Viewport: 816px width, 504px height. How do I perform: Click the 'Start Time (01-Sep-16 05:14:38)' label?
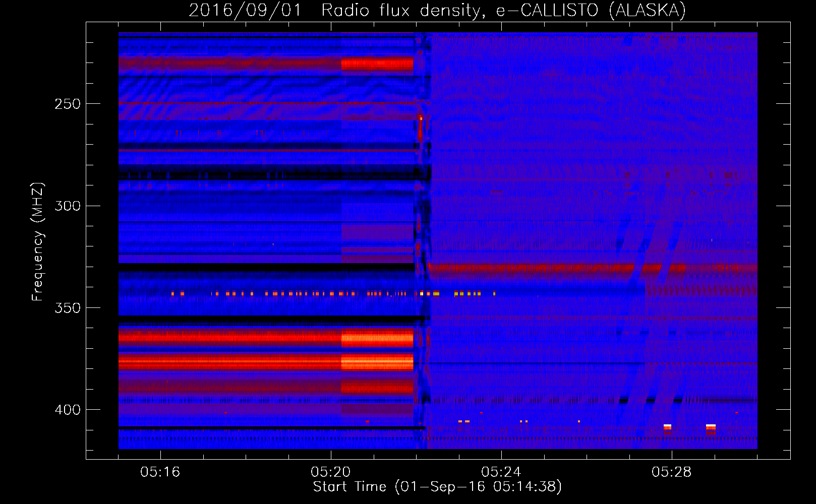click(437, 487)
